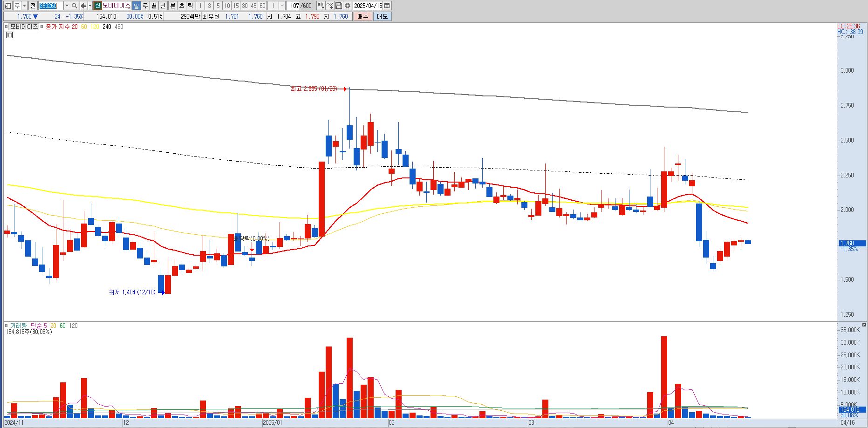Image resolution: width=868 pixels, height=428 pixels.
Task: Click the 모비데이즈 stock name box in toolbar
Action: (x=116, y=6)
